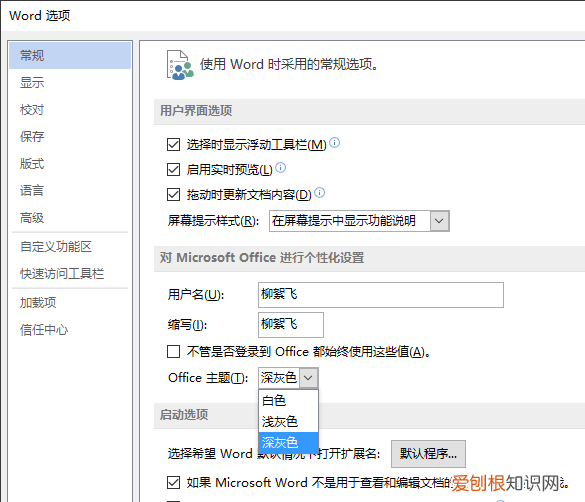The width and height of the screenshot is (585, 502).
Task: Open the 显示 options page
Action: (32, 82)
